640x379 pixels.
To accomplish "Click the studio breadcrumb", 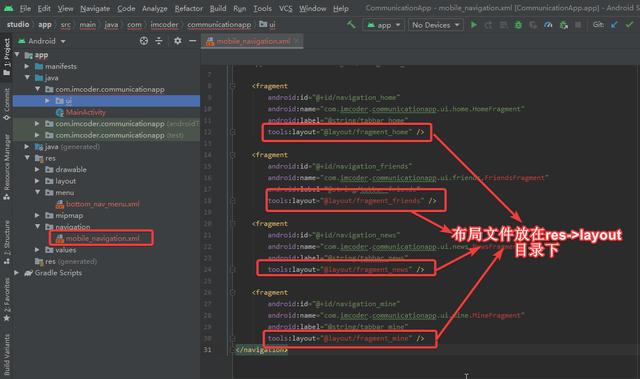I will 18,24.
